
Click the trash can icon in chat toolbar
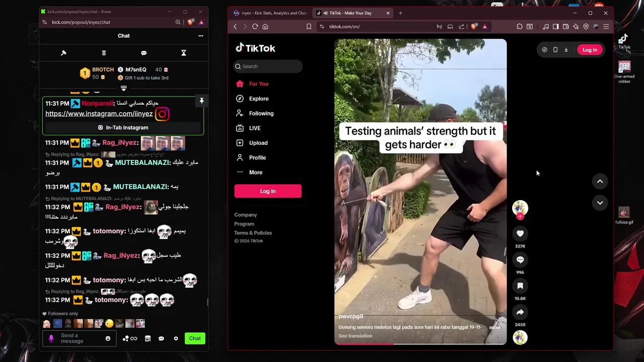pos(104,53)
